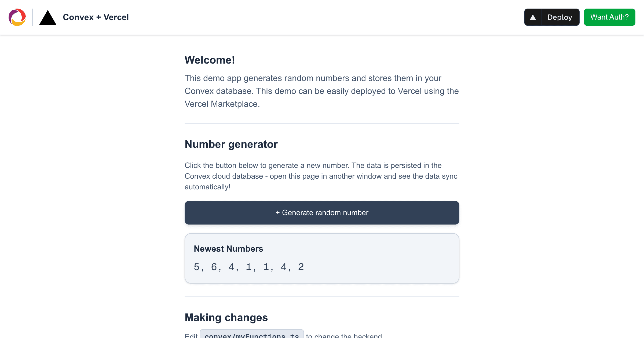The image size is (644, 338).
Task: Click the Convex + Vercel header title
Action: 96,17
